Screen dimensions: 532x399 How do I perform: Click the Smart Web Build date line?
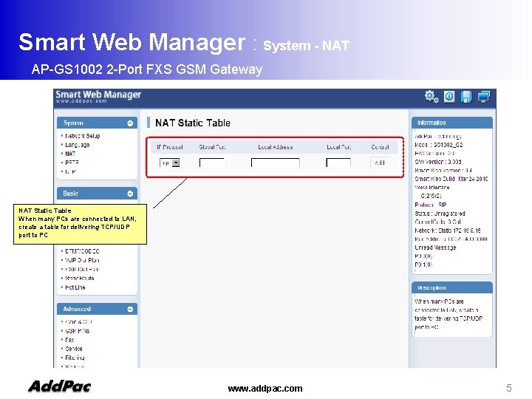(451, 179)
